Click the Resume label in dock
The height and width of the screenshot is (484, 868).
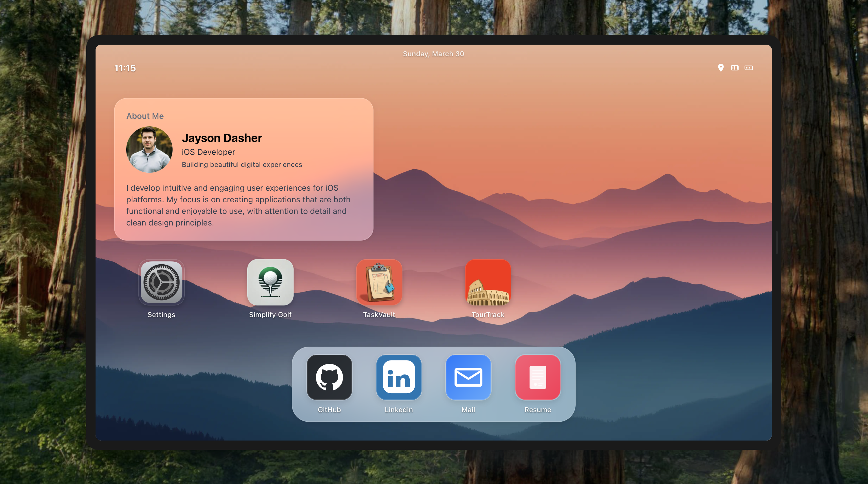point(538,410)
